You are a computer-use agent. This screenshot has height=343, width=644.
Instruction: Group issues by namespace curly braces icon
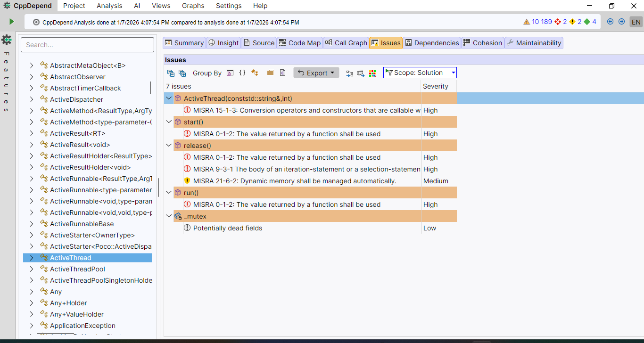coord(242,73)
